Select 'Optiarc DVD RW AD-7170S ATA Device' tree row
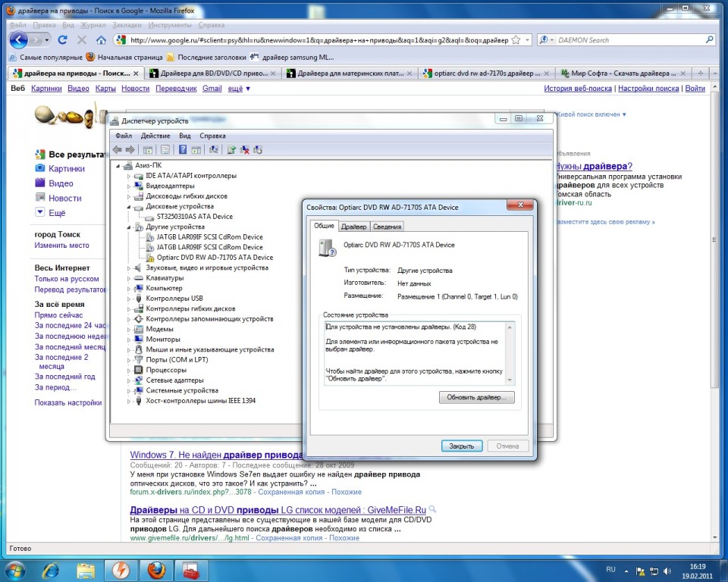The image size is (728, 582). (215, 257)
